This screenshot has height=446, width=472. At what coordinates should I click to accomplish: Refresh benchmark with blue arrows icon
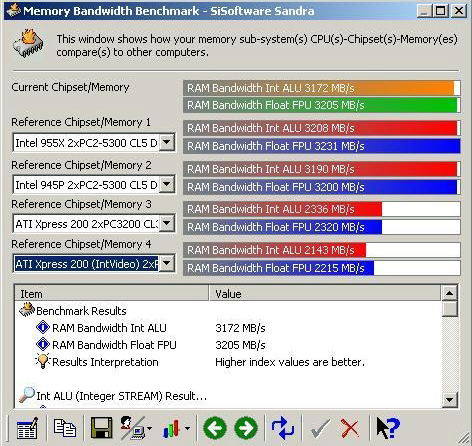click(283, 428)
